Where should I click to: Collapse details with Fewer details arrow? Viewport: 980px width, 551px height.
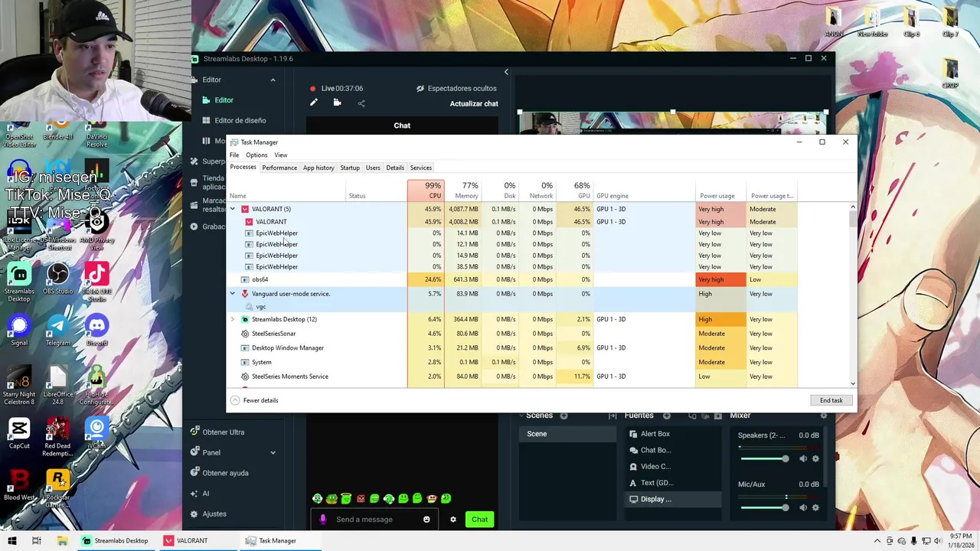(235, 400)
